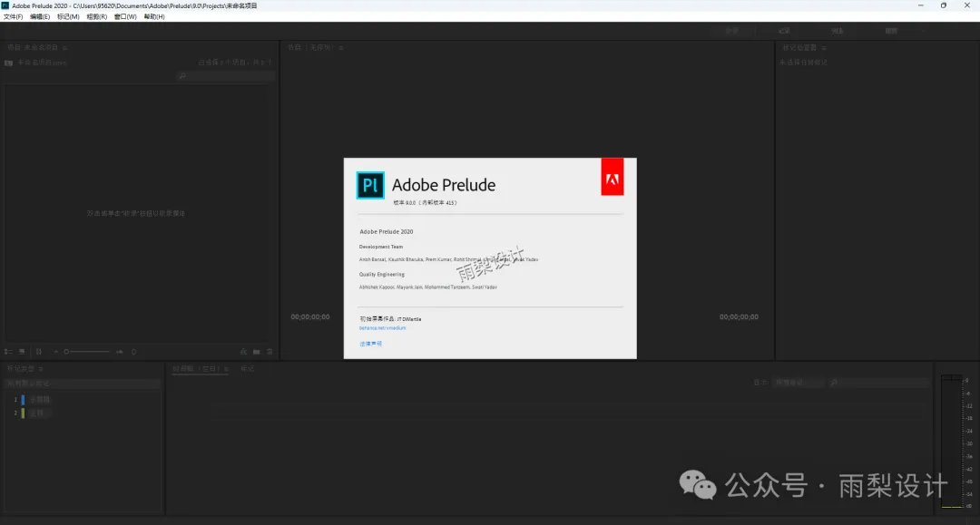The height and width of the screenshot is (525, 980).
Task: Minimize the Prelude window
Action: point(921,5)
